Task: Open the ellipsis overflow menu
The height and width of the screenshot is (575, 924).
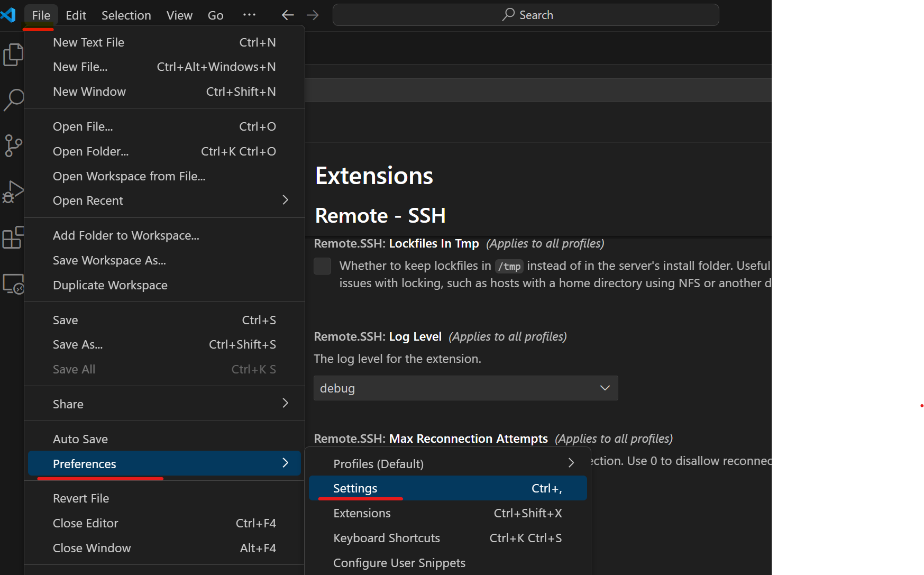Action: pyautogui.click(x=249, y=15)
